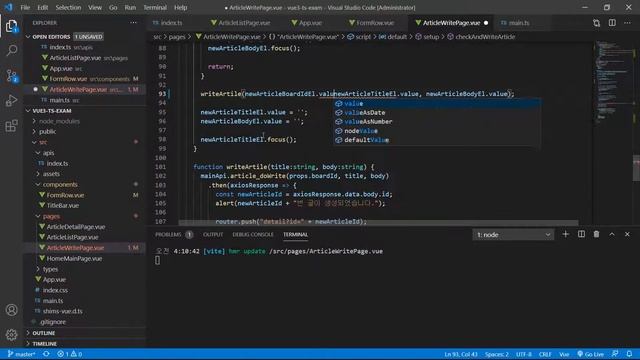640x360 pixels.
Task: Switch to the App.vue editor tab
Action: [310, 23]
